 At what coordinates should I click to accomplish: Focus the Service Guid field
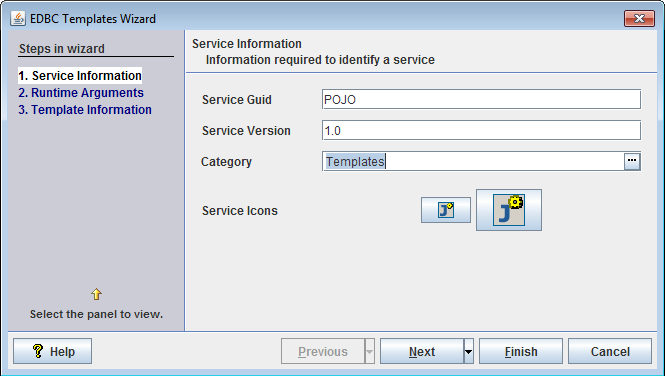coord(481,99)
